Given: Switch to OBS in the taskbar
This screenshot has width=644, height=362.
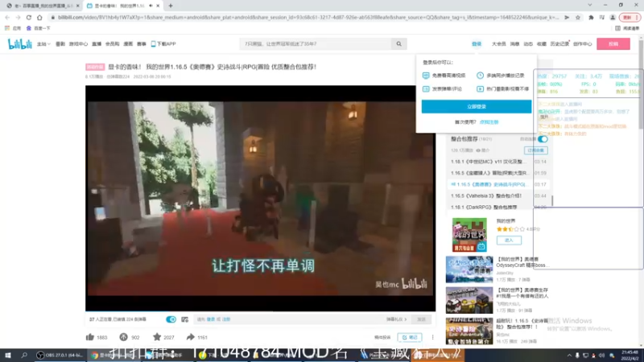Looking at the screenshot, I should 60,355.
